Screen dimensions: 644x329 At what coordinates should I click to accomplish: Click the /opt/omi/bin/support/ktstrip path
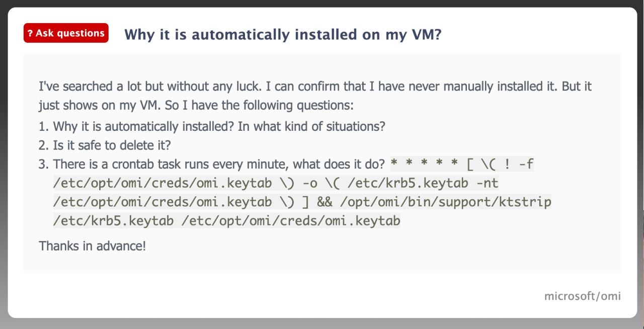coord(446,202)
